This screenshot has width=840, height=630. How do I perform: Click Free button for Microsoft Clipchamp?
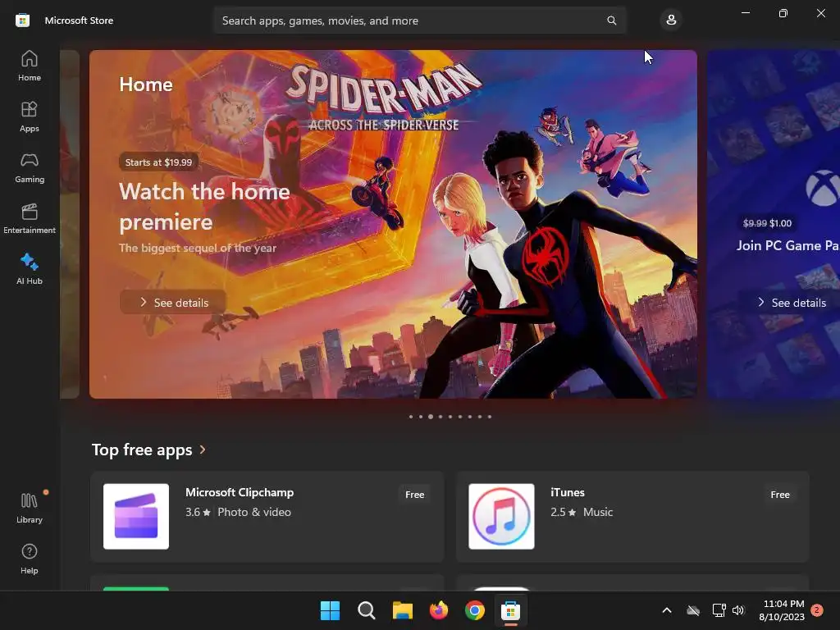tap(414, 495)
